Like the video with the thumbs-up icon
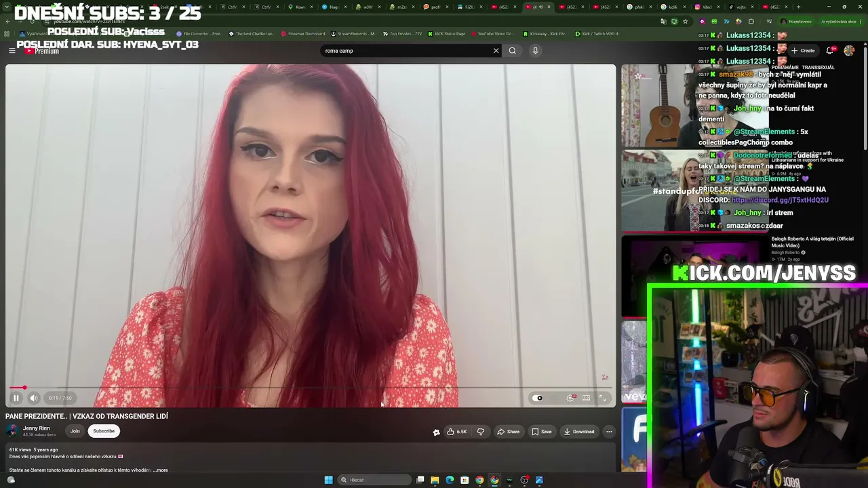The image size is (868, 488). click(x=456, y=432)
